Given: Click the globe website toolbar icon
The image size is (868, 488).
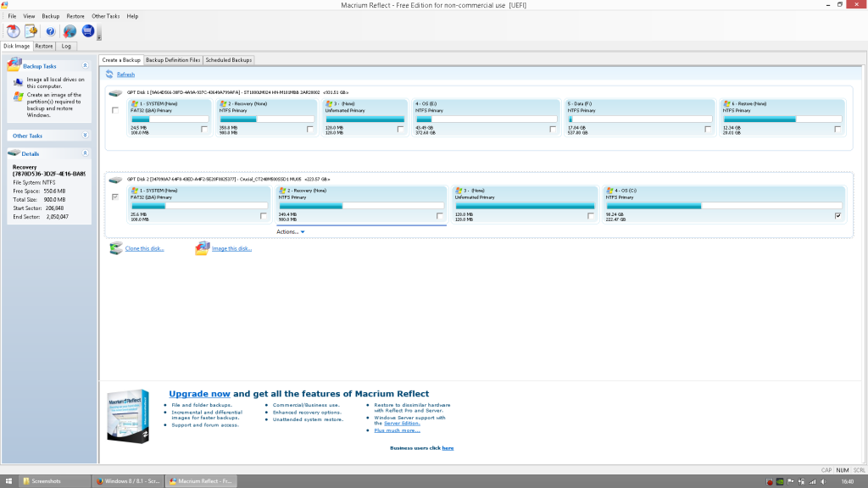Looking at the screenshot, I should [x=70, y=30].
